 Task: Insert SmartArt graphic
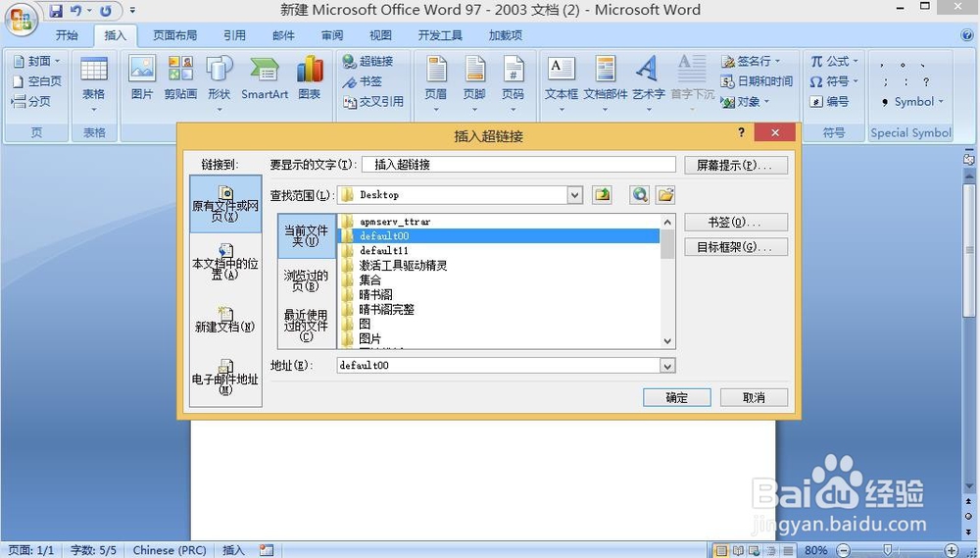tap(265, 78)
